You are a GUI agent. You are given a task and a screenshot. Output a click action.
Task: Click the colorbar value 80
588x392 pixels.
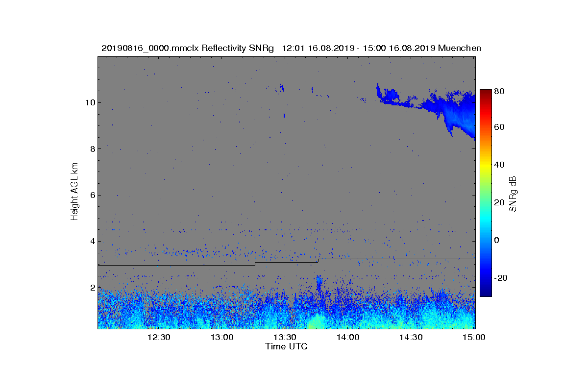coord(500,91)
